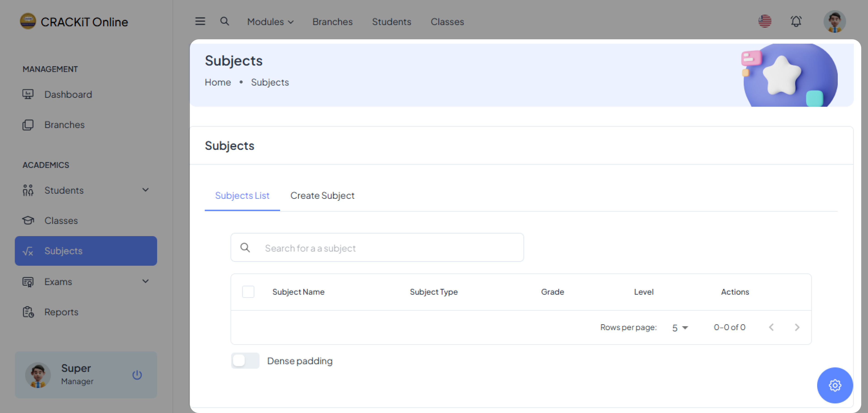This screenshot has height=413, width=868.
Task: Click the top bar search icon
Action: click(x=224, y=21)
